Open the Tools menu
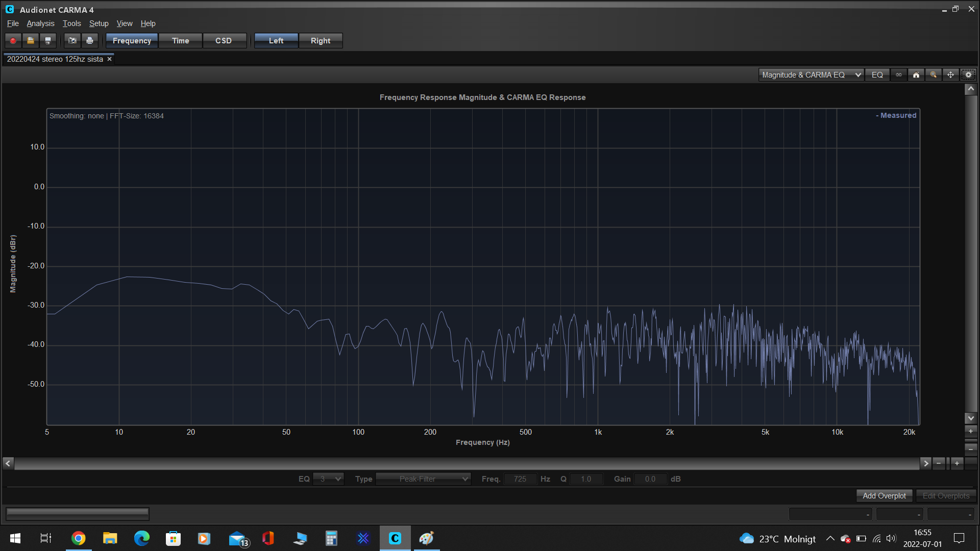The image size is (980, 551). point(71,23)
